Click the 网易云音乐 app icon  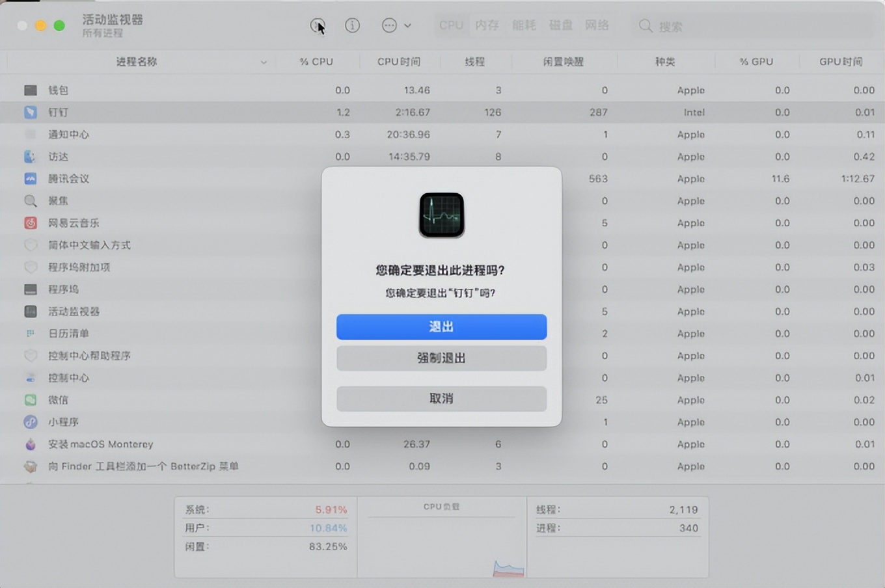tap(30, 223)
